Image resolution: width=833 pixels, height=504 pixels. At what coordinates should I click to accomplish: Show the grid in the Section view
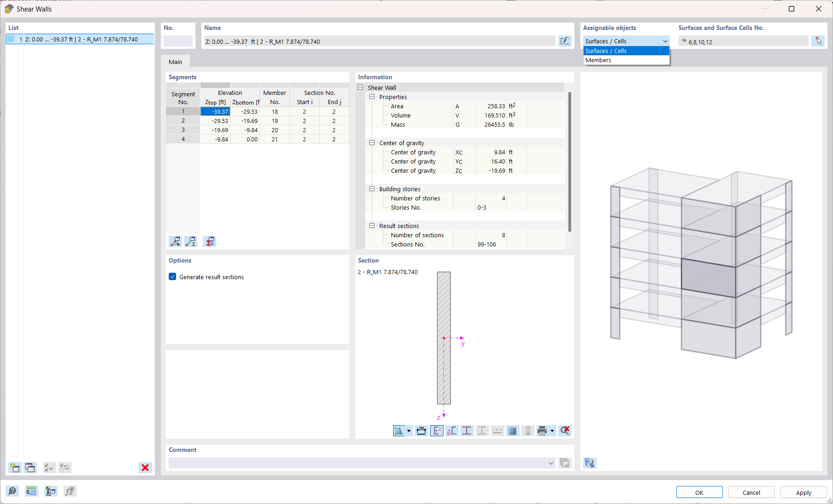(x=513, y=431)
